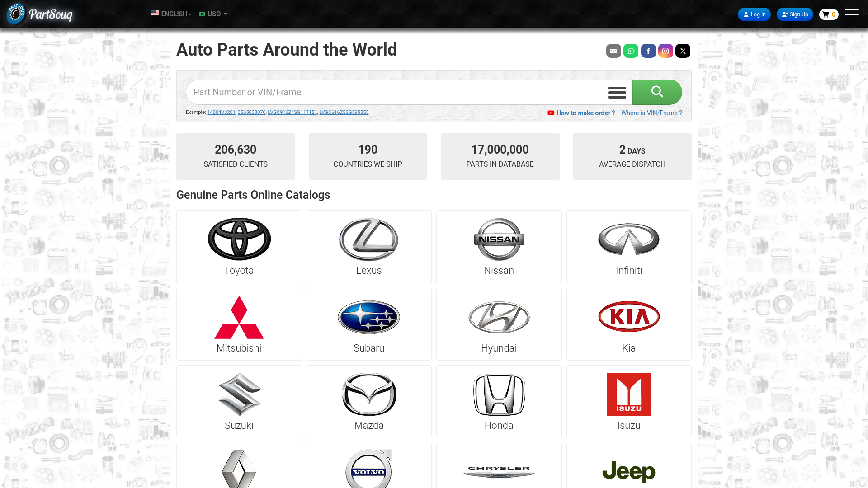
Task: Open the Toyota catalog
Action: pyautogui.click(x=239, y=247)
